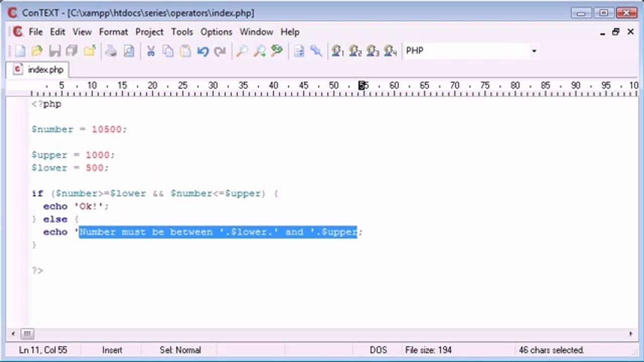Click 'Sel: Normal' in status bar

pyautogui.click(x=180, y=350)
